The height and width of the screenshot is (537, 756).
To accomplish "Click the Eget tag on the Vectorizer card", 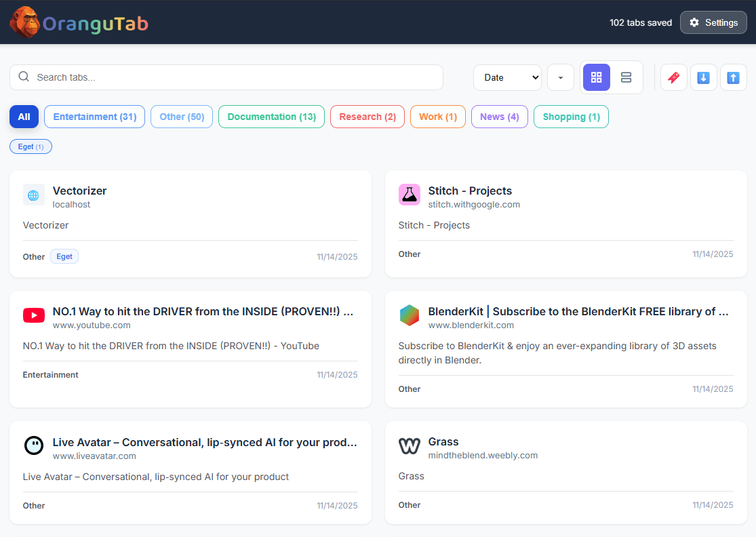I will tap(64, 256).
